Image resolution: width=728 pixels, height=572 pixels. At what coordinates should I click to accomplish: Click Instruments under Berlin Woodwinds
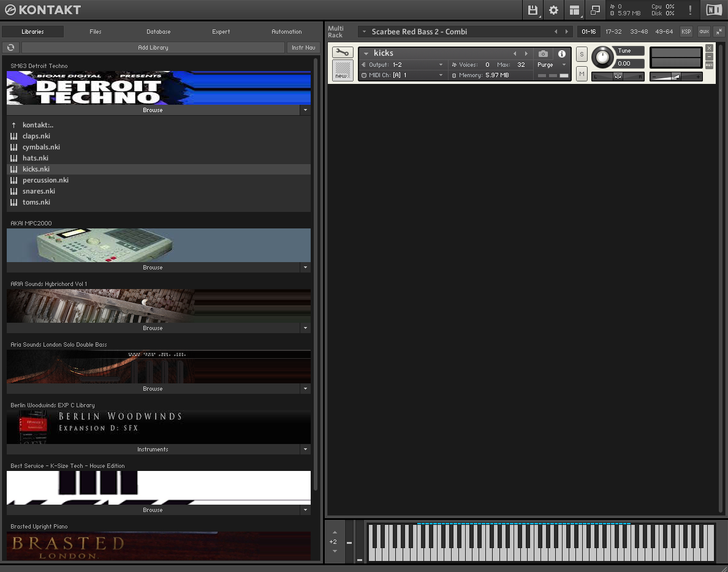[x=153, y=449]
